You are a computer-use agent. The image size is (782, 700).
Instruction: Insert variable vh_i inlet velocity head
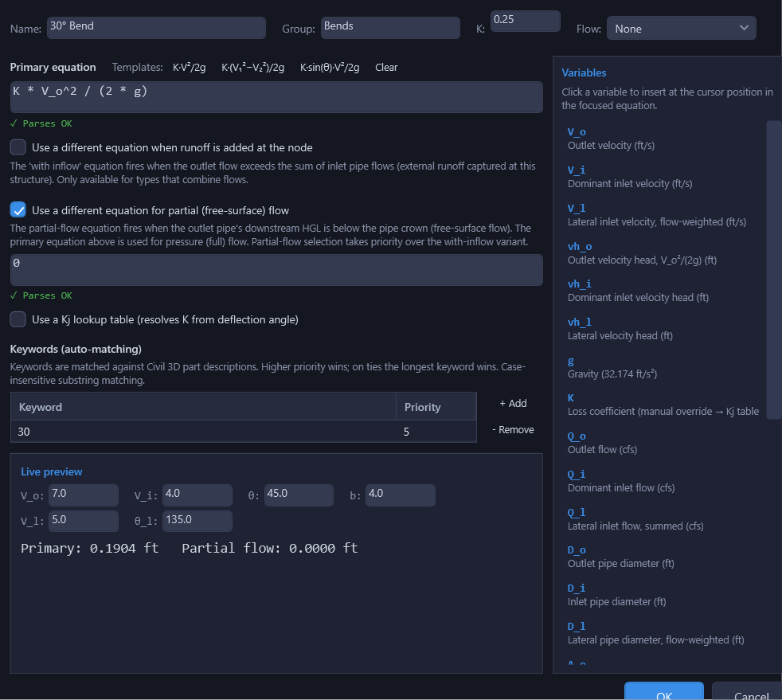coord(580,284)
